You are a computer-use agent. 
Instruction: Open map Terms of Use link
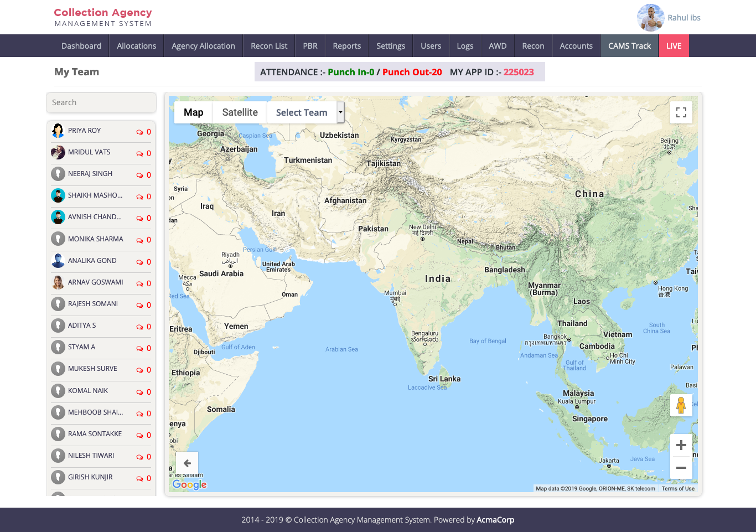pyautogui.click(x=677, y=489)
